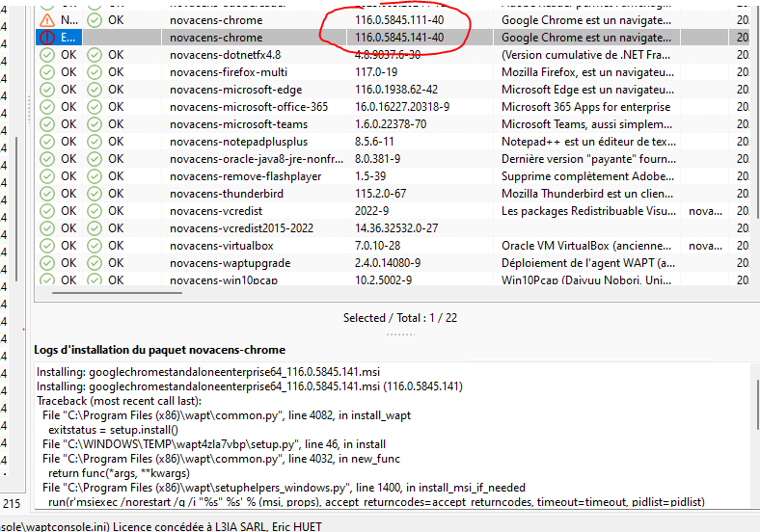This screenshot has height=532, width=760.
Task: Click second OK check icon of novacens-firefox-multi row
Action: [x=95, y=72]
